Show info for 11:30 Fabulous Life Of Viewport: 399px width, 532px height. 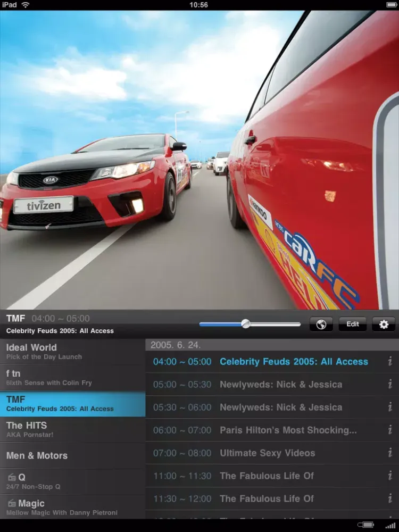(389, 499)
